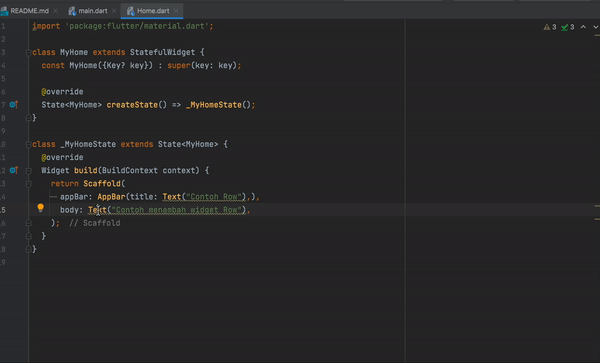This screenshot has height=363, width=600.
Task: Click the body: Text widget name
Action: tap(97, 210)
